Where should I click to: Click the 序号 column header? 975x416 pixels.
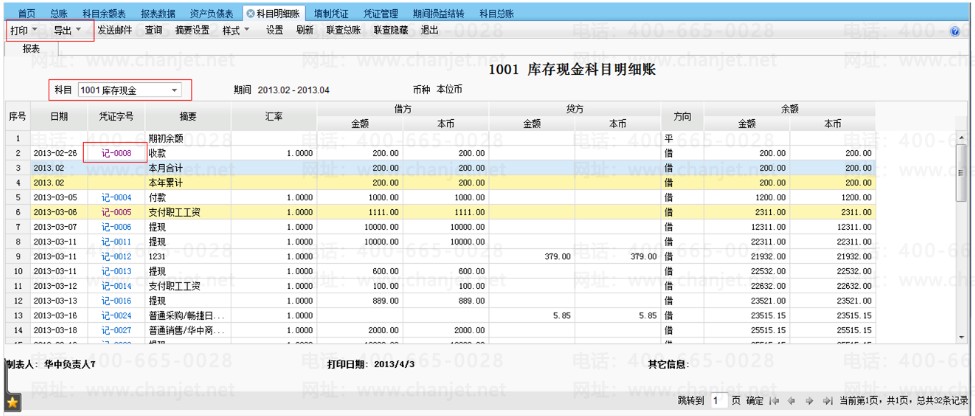17,116
